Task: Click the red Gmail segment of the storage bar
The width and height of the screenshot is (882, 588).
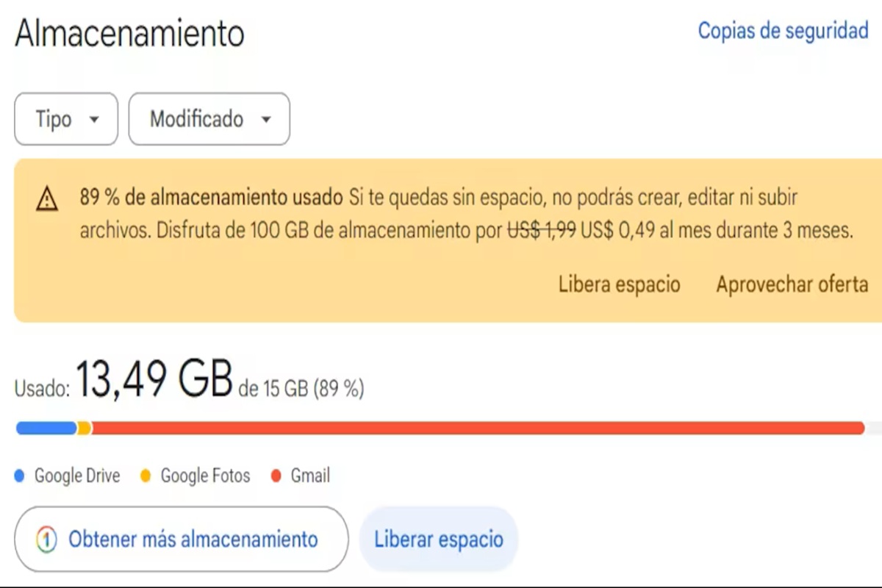Action: (x=478, y=428)
